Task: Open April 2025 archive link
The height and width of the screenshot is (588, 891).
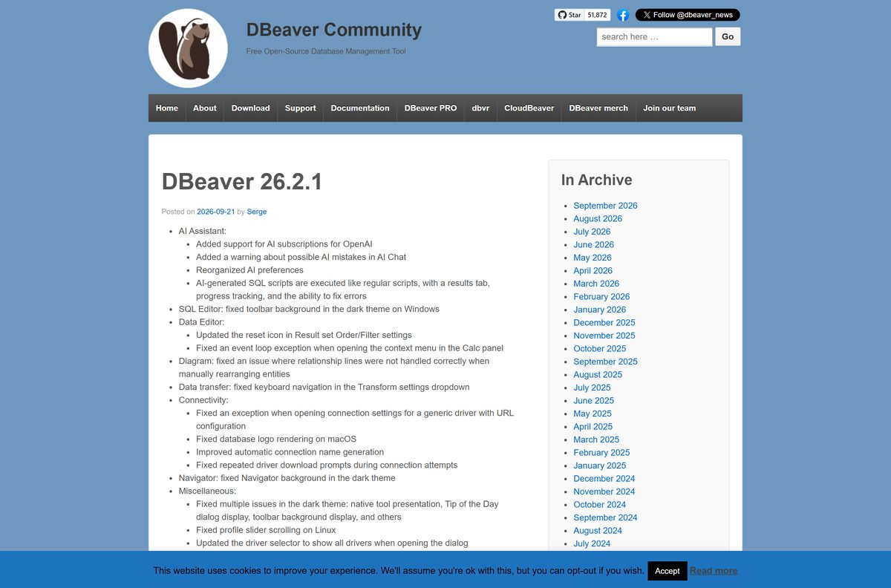Action: coord(593,426)
